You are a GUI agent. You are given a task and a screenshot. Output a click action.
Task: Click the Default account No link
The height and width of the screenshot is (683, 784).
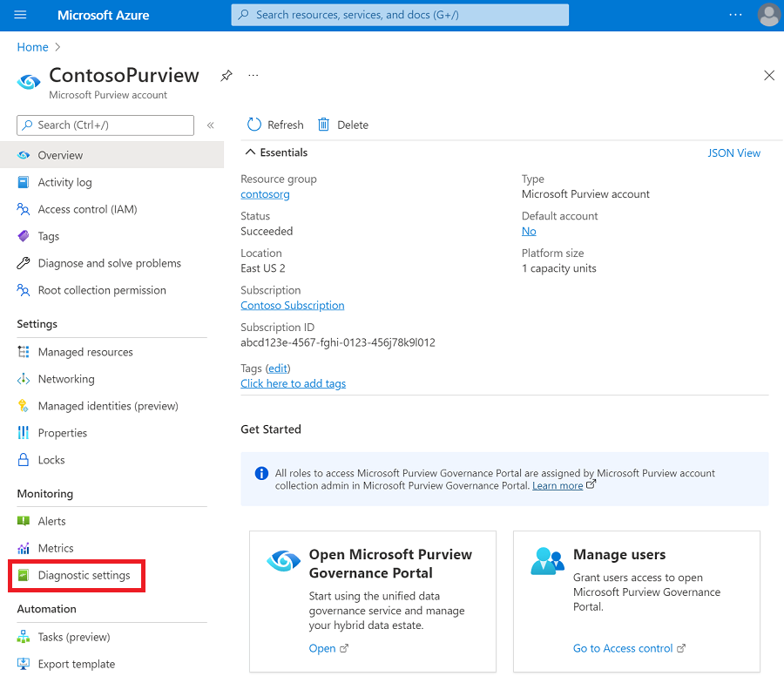click(x=529, y=231)
